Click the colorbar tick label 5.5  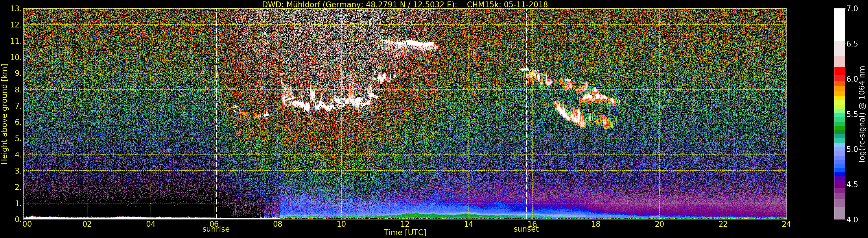coord(852,114)
